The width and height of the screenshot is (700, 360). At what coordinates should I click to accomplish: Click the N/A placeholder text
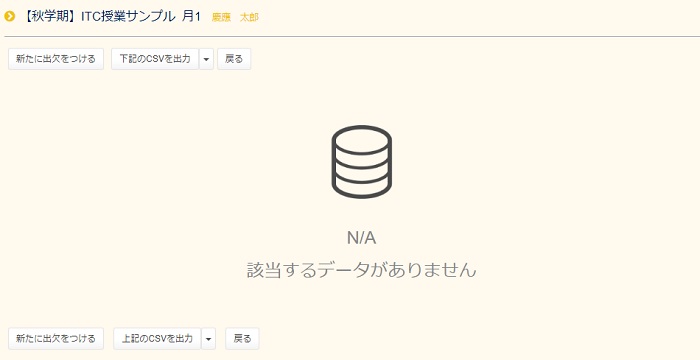[362, 238]
